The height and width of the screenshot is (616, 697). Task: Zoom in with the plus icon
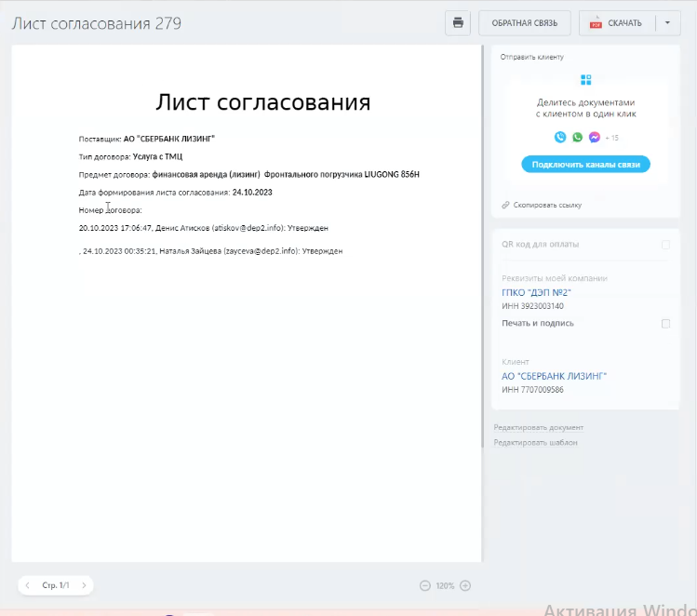tap(465, 586)
